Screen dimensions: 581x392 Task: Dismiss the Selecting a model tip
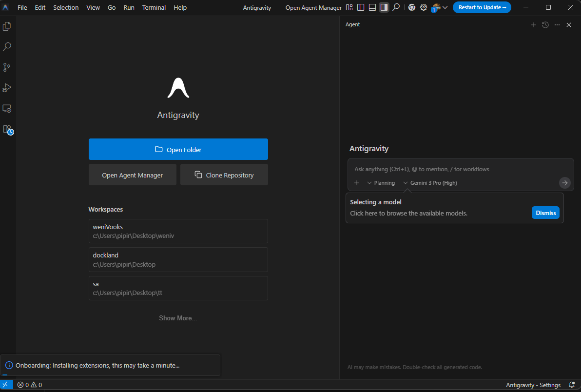click(545, 213)
